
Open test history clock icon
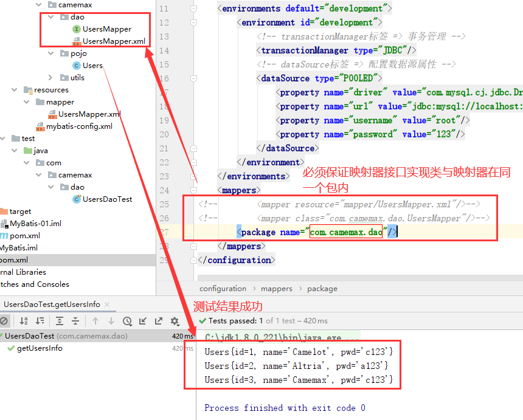coord(127,321)
